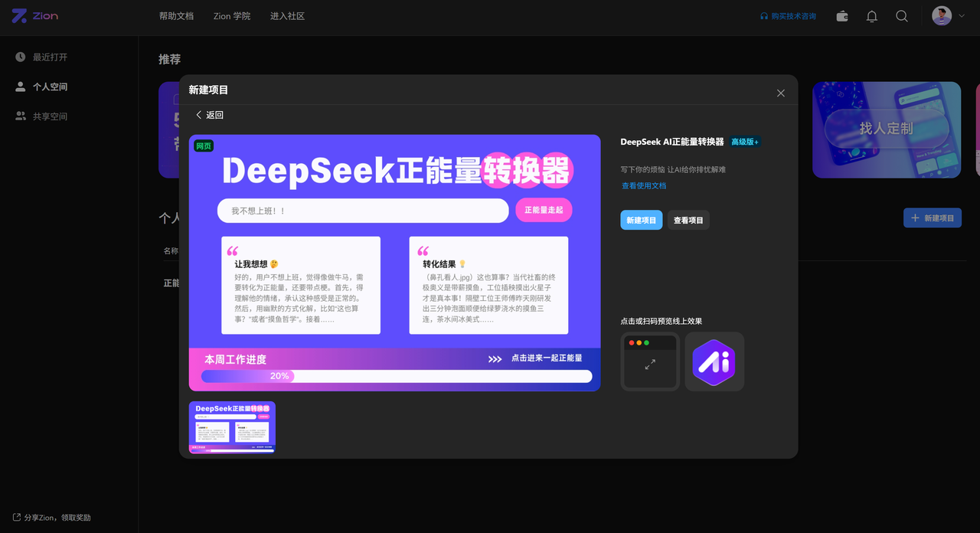Image resolution: width=980 pixels, height=533 pixels.
Task: Click the people icon beside 共享空间
Action: tap(21, 116)
